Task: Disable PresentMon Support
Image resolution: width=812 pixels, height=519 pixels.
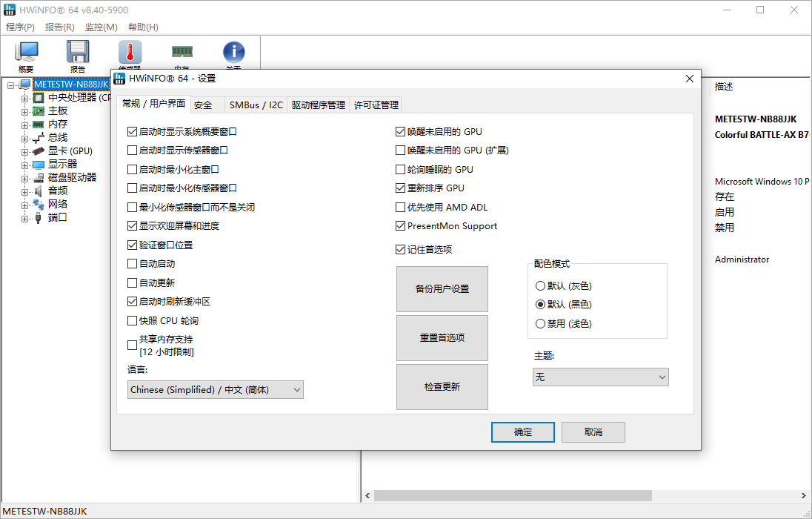Action: tap(400, 226)
